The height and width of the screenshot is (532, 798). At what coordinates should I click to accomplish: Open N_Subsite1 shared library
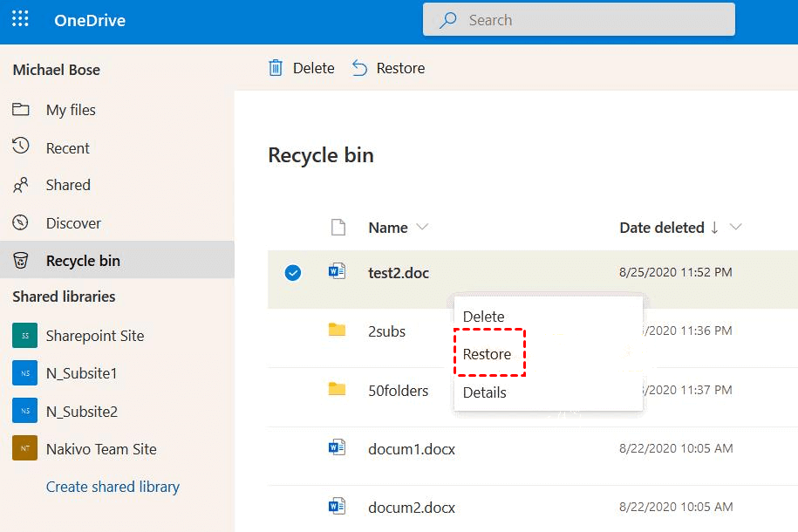[81, 373]
